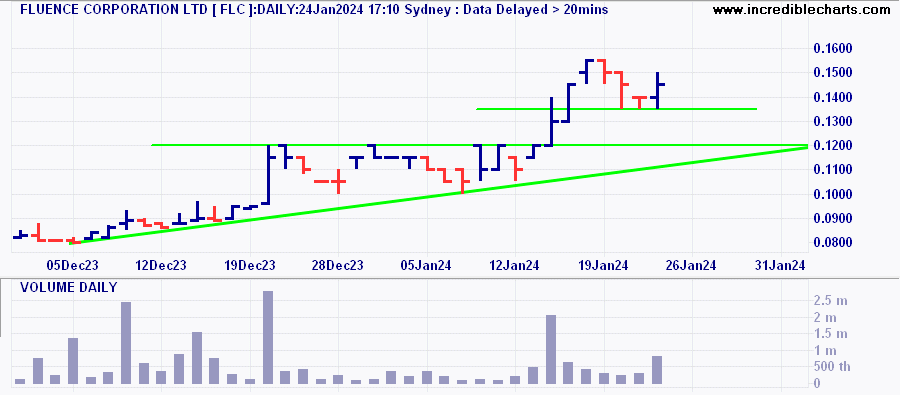Click the 19Dec23 date axis label

pyautogui.click(x=250, y=265)
